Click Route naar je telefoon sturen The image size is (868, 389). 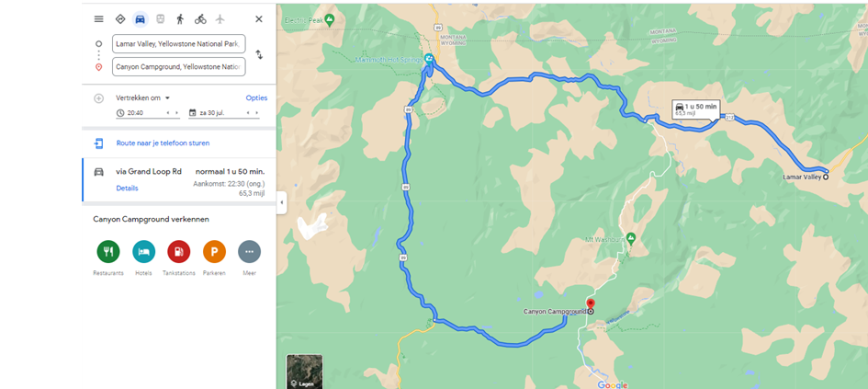point(163,143)
